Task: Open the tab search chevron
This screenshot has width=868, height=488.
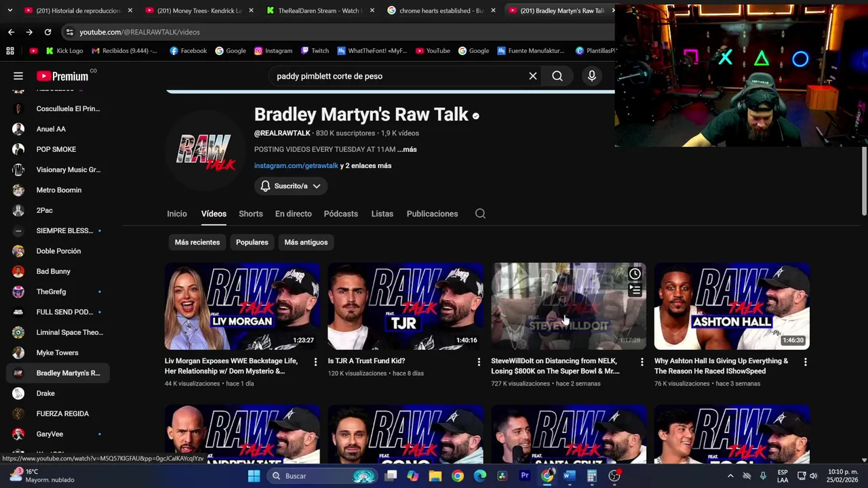Action: 11,10
